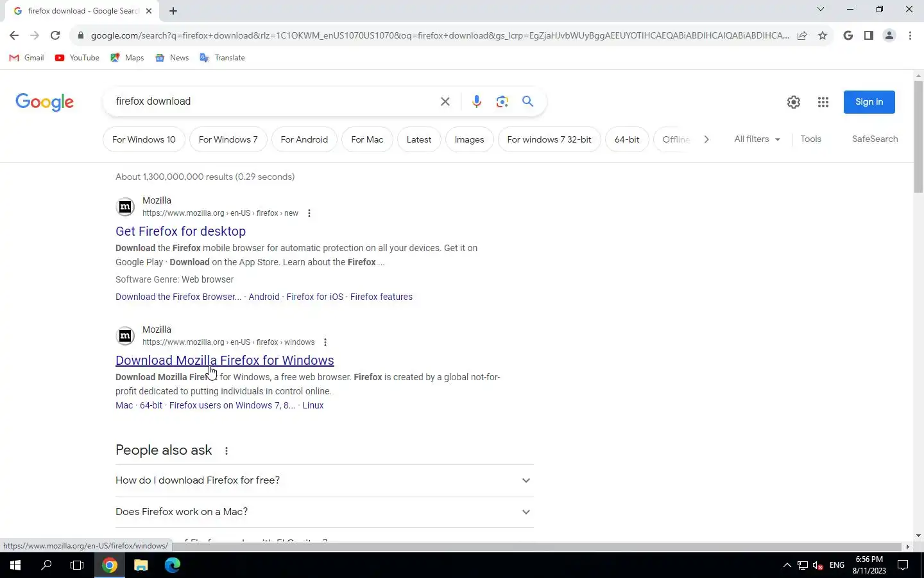Show hidden system tray icons
The image size is (924, 578).
click(787, 565)
